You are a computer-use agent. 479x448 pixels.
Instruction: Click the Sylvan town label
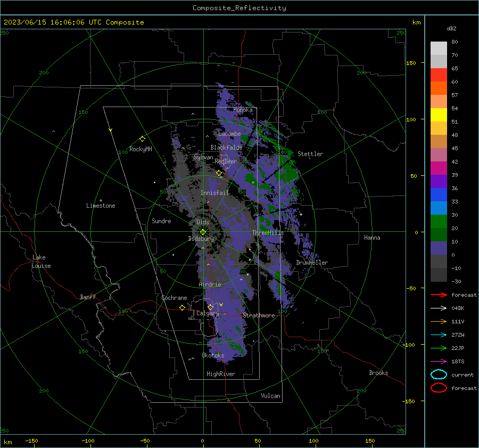tap(203, 157)
